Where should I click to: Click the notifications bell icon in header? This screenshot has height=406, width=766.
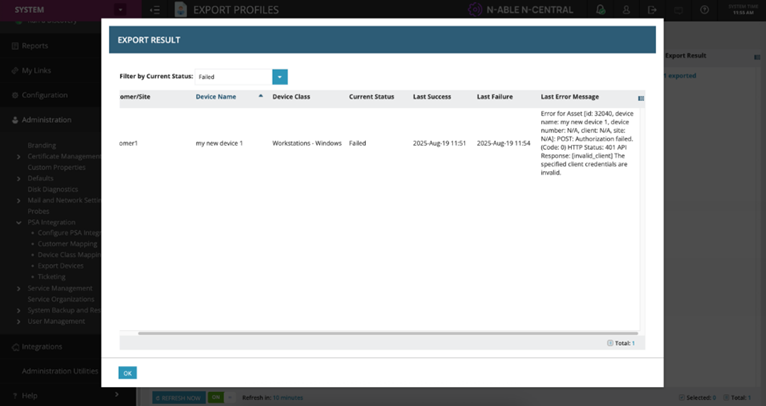click(600, 10)
